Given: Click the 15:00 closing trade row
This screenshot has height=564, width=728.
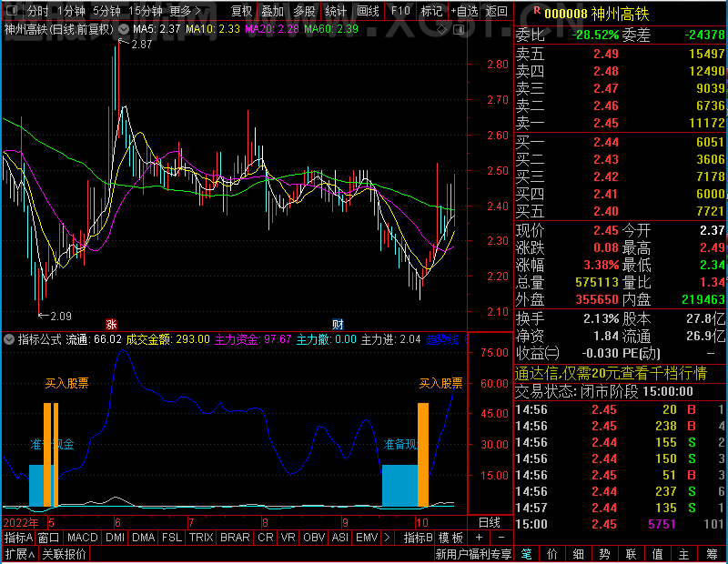Looking at the screenshot, I should pos(620,524).
